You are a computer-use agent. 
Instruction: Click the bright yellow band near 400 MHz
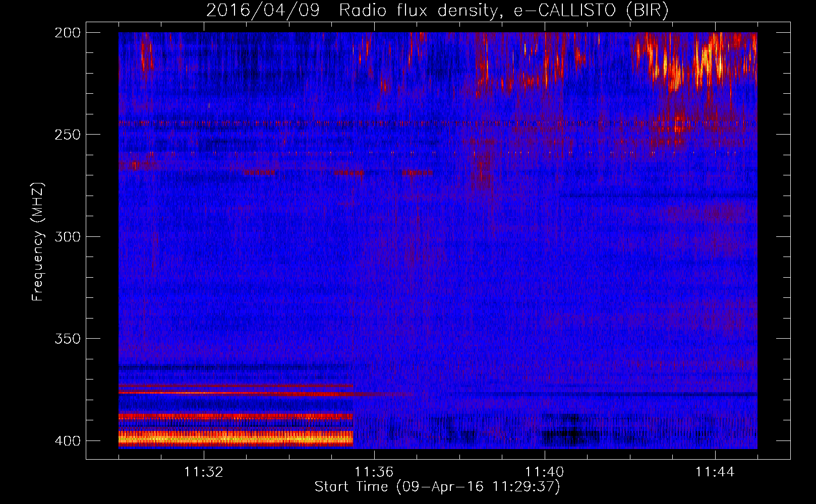(236, 438)
